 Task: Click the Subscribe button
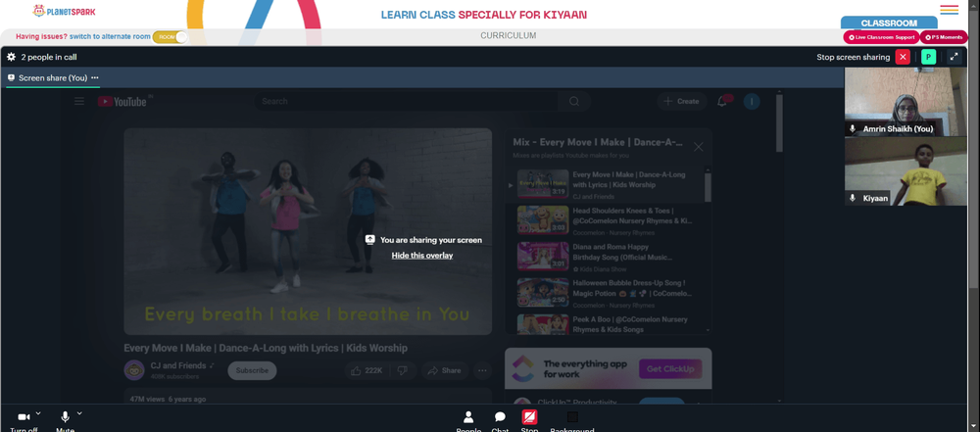[x=252, y=370]
